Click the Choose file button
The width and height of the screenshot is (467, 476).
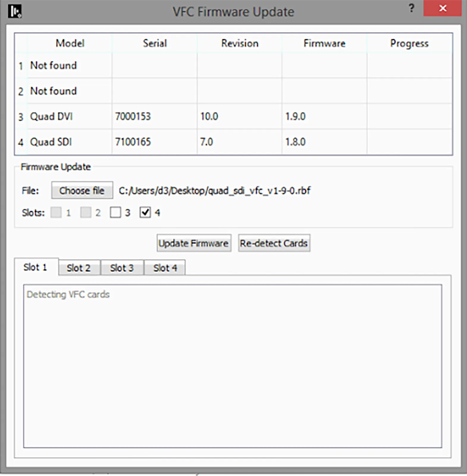click(x=82, y=190)
